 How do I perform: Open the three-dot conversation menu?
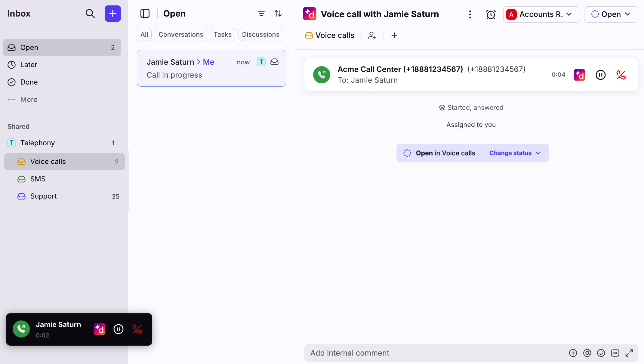coord(470,14)
